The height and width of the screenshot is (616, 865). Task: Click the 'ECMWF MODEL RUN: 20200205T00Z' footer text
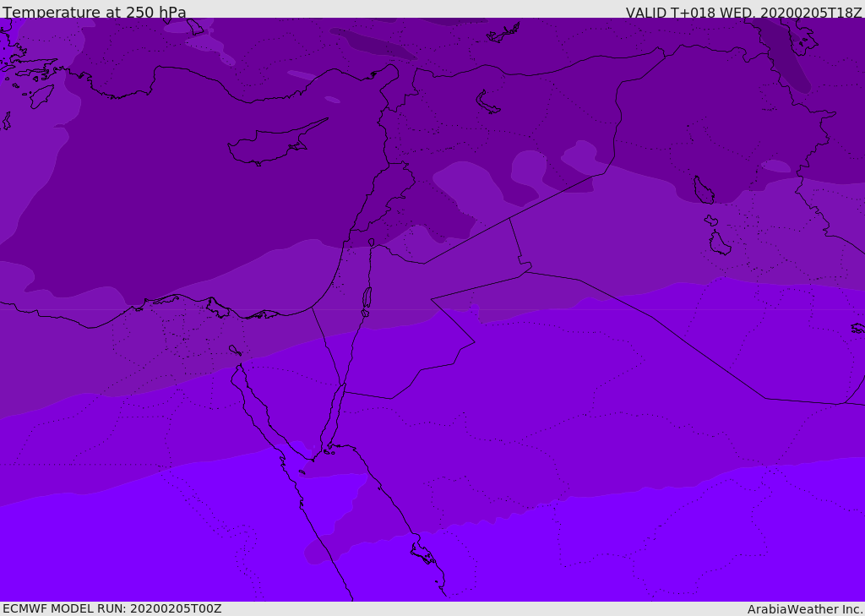(112, 608)
